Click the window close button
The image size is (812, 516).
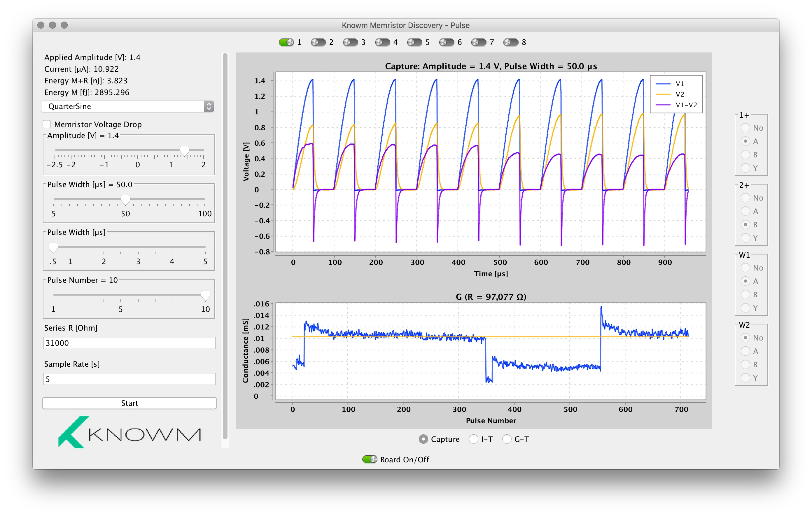[x=41, y=25]
